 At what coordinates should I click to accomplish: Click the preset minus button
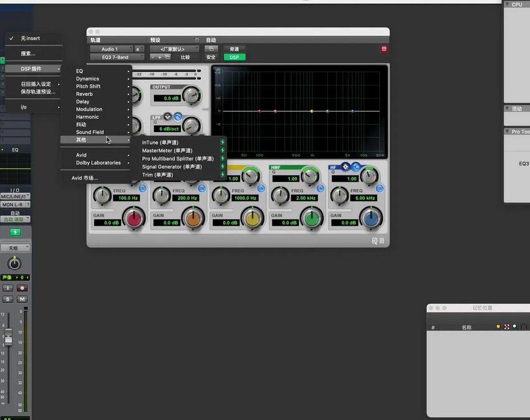pos(153,57)
